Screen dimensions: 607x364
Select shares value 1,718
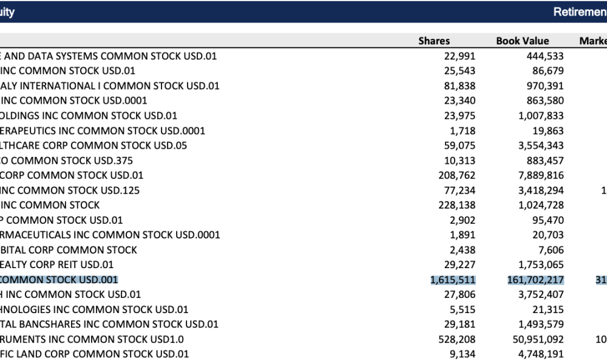(x=463, y=131)
